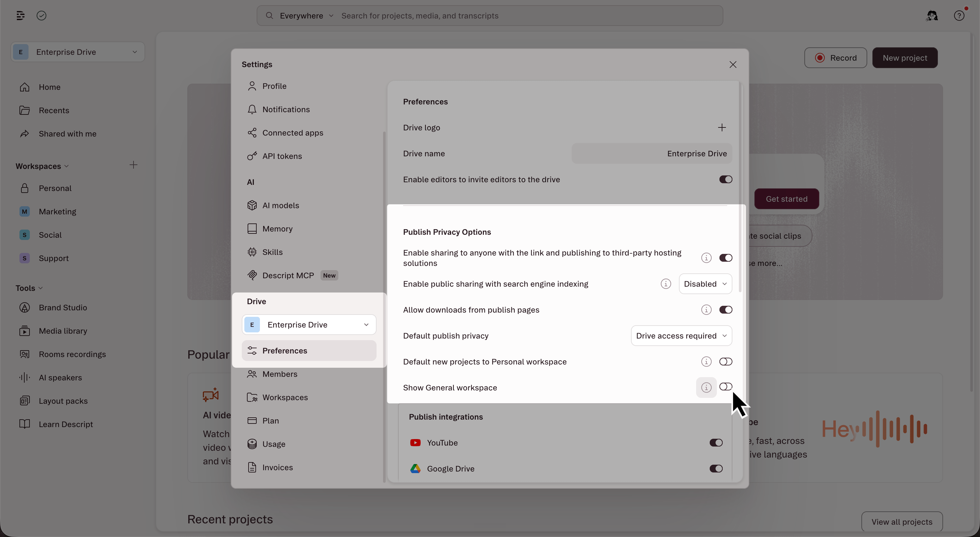The height and width of the screenshot is (537, 980).
Task: Toggle Enable editors to invite editors
Action: click(x=726, y=179)
